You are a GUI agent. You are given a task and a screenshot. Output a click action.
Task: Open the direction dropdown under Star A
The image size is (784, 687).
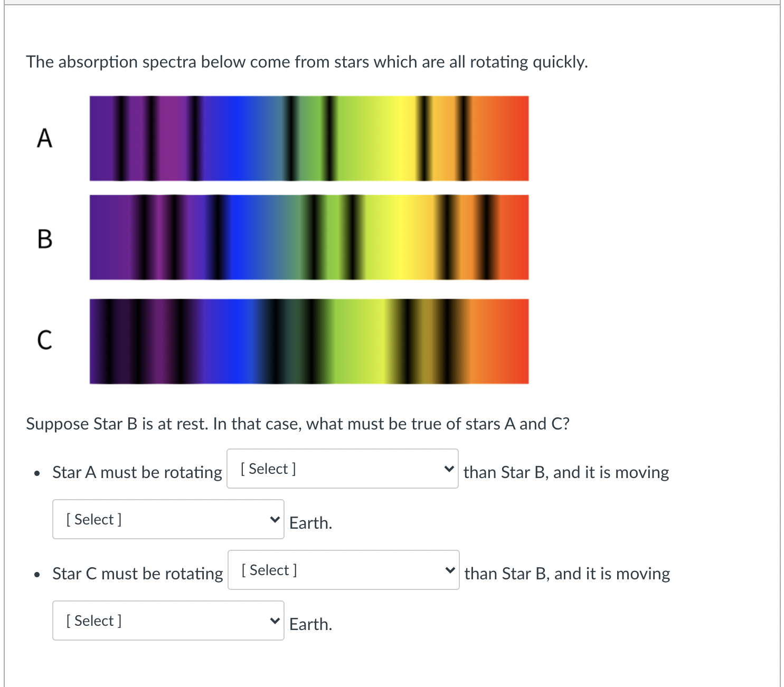click(168, 519)
